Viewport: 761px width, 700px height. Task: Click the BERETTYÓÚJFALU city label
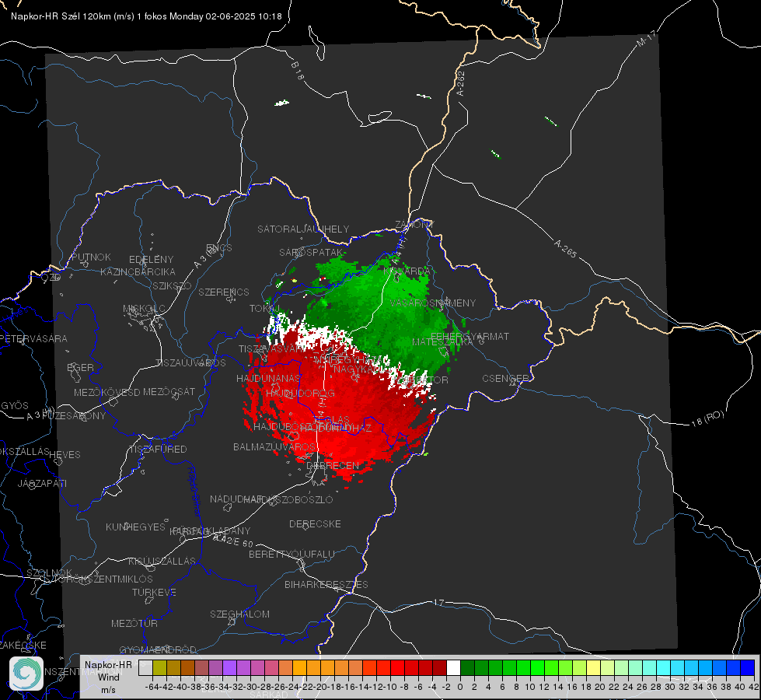coord(291,555)
